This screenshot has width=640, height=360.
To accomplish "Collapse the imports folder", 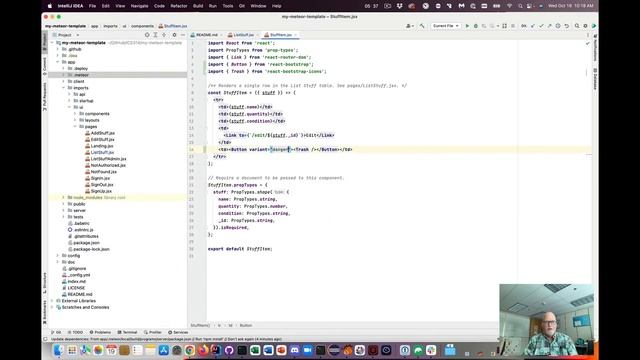I will tap(64, 88).
